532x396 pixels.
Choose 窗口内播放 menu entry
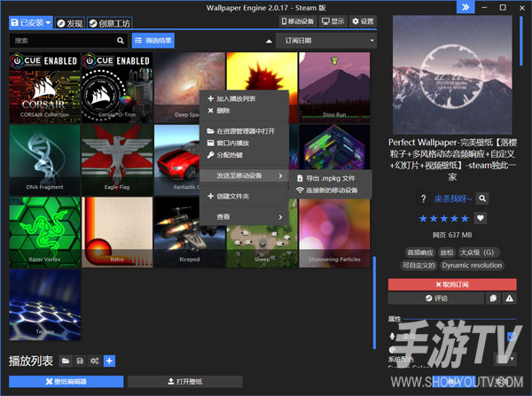pyautogui.click(x=244, y=144)
